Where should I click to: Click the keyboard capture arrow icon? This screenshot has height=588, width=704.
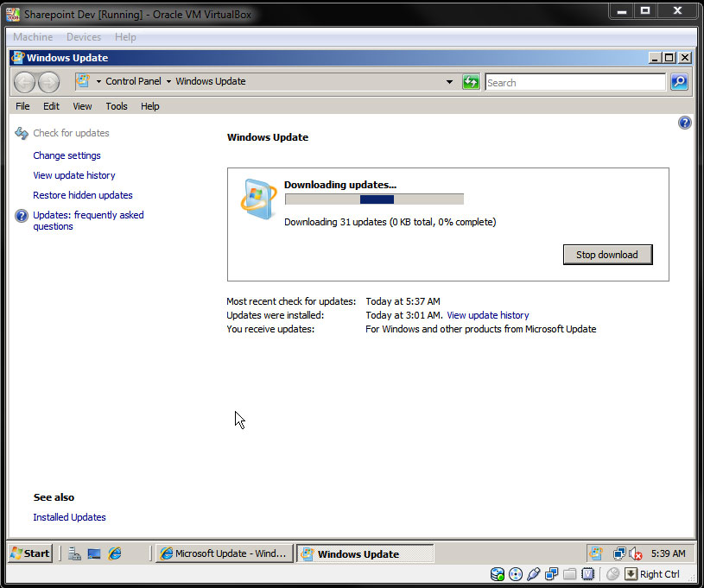coord(631,574)
